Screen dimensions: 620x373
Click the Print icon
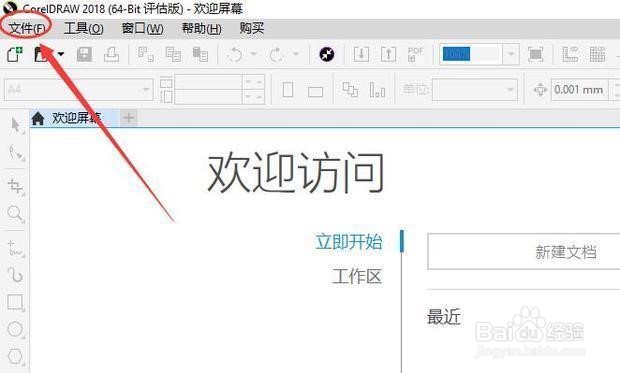coord(111,54)
